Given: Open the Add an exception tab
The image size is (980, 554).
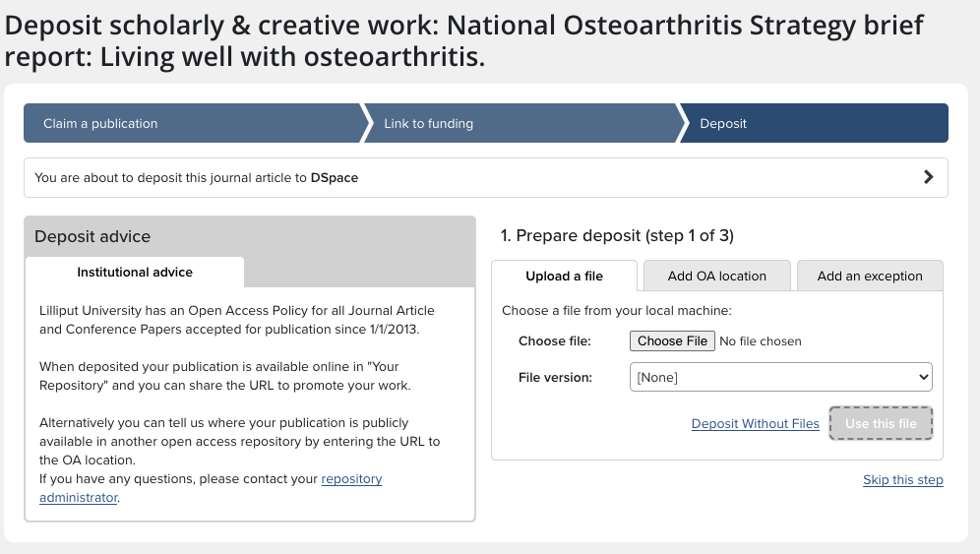Looking at the screenshot, I should click(x=870, y=277).
